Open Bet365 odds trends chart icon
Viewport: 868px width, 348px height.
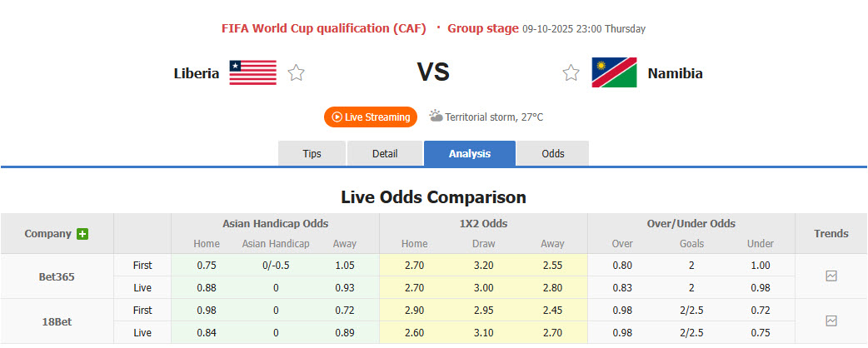point(831,276)
